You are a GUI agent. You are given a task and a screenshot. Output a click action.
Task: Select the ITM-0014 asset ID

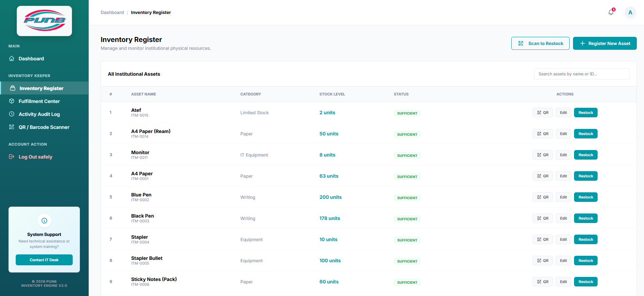140,136
